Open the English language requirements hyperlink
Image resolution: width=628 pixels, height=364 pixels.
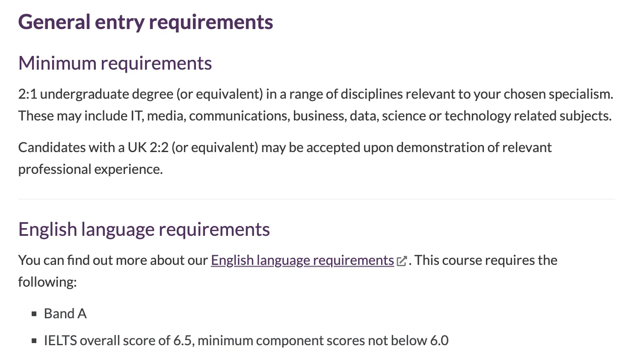click(x=302, y=260)
